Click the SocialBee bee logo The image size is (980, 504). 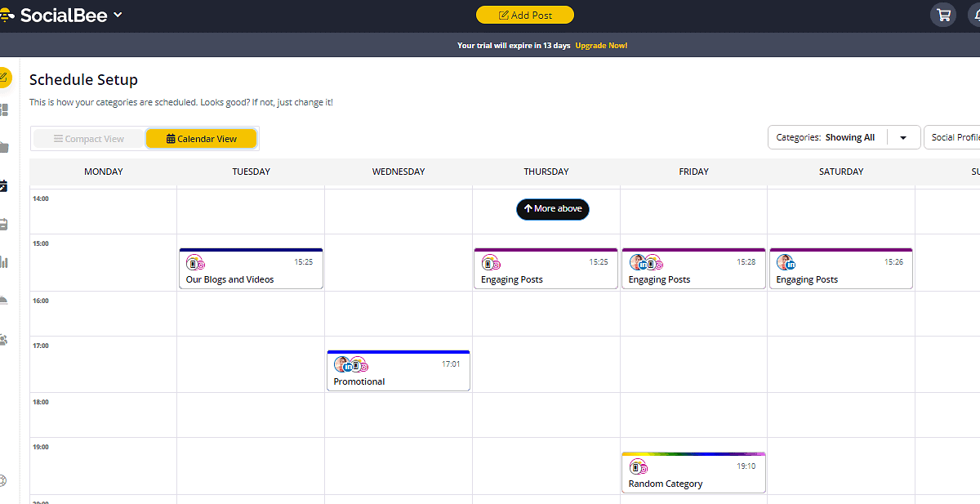click(8, 14)
